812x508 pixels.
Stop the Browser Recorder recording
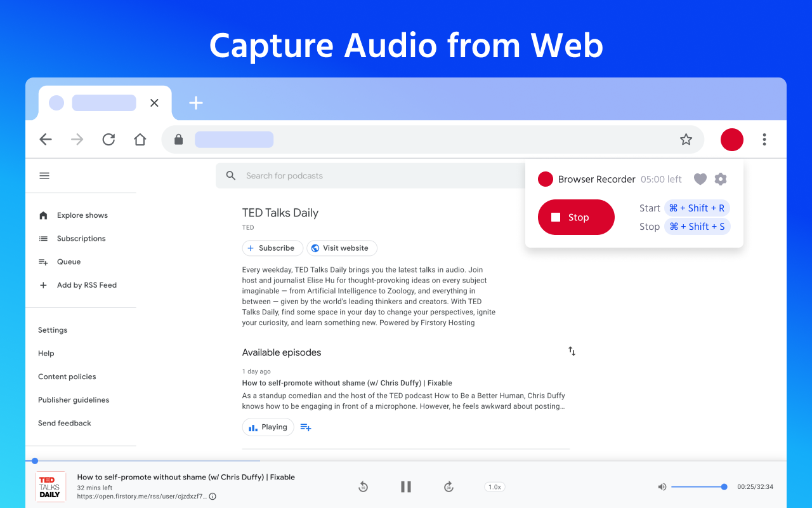click(x=575, y=217)
